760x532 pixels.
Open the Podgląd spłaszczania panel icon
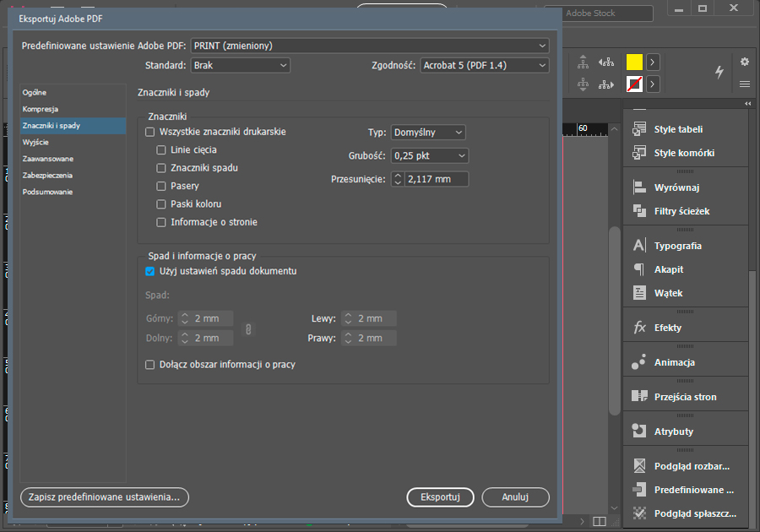pyautogui.click(x=639, y=513)
